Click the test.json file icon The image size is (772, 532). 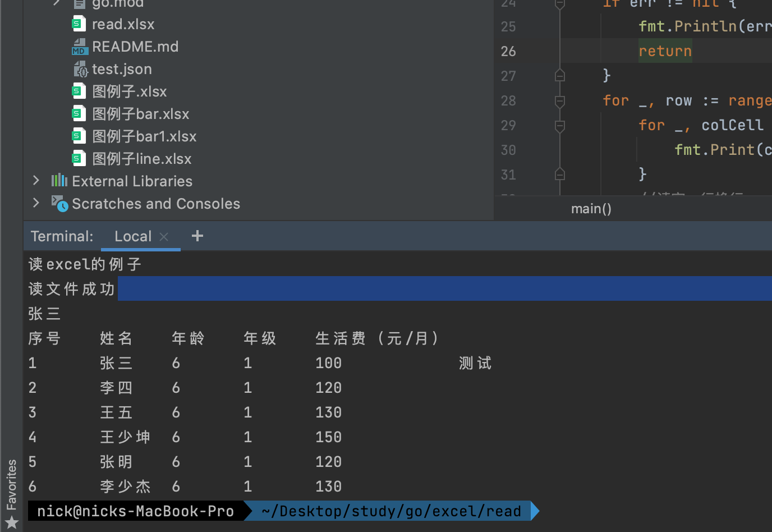tap(81, 69)
